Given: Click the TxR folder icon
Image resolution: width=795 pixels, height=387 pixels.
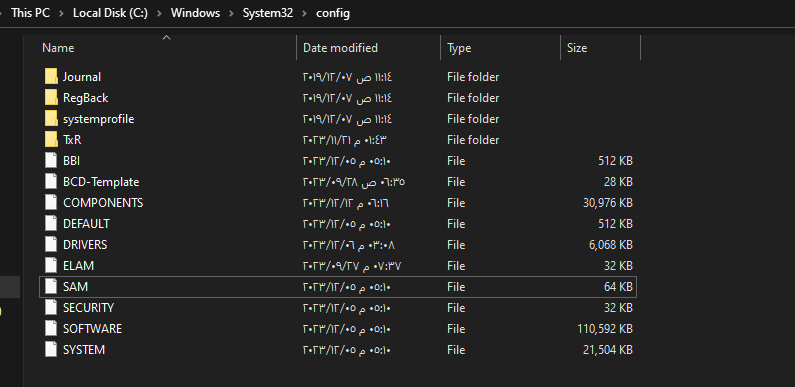Looking at the screenshot, I should [x=51, y=139].
